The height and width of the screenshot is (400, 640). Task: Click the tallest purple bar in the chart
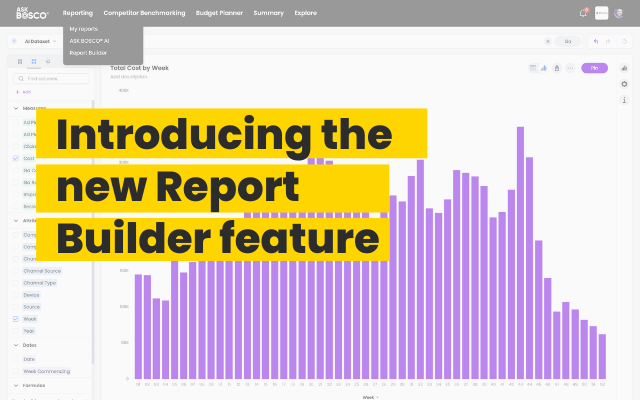520,253
